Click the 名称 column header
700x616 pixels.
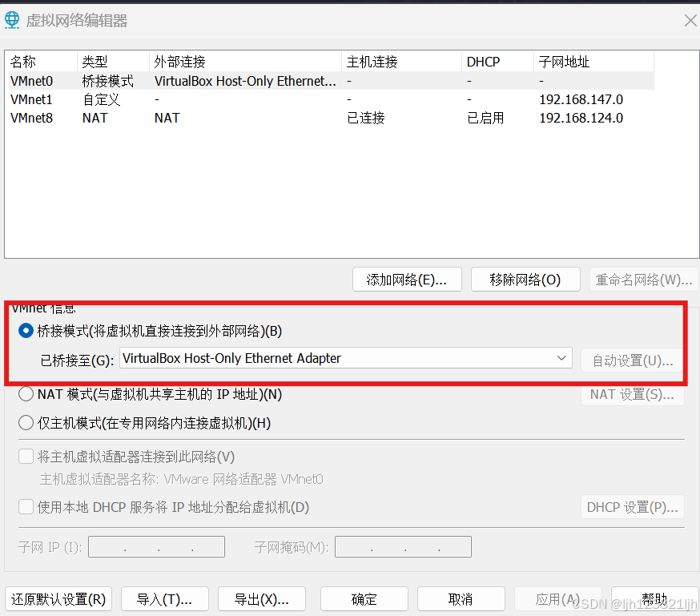[x=41, y=62]
